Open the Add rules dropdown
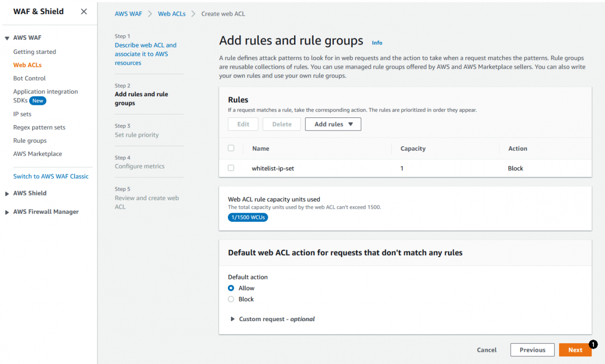The height and width of the screenshot is (364, 605). [333, 124]
